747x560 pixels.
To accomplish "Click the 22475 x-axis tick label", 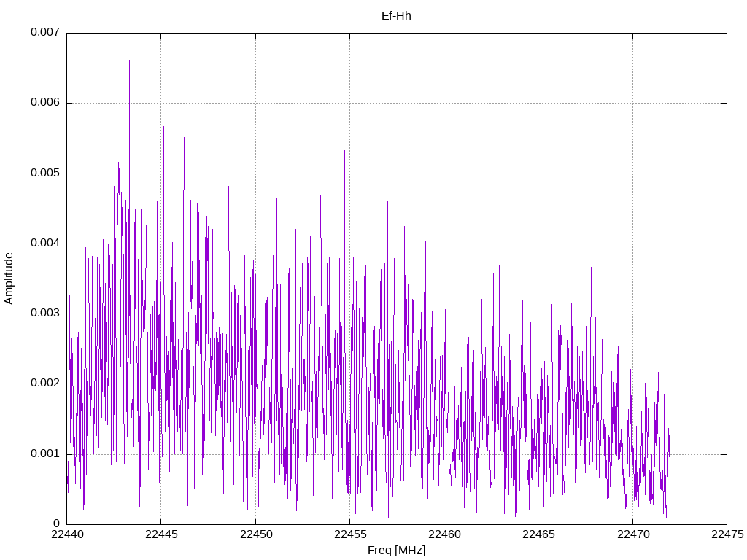I will [x=727, y=534].
